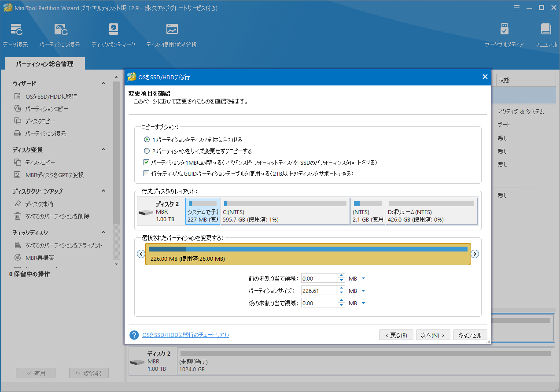Select パーティションをディスク全体に合わせる radio option
This screenshot has height=392, width=560.
click(x=147, y=140)
